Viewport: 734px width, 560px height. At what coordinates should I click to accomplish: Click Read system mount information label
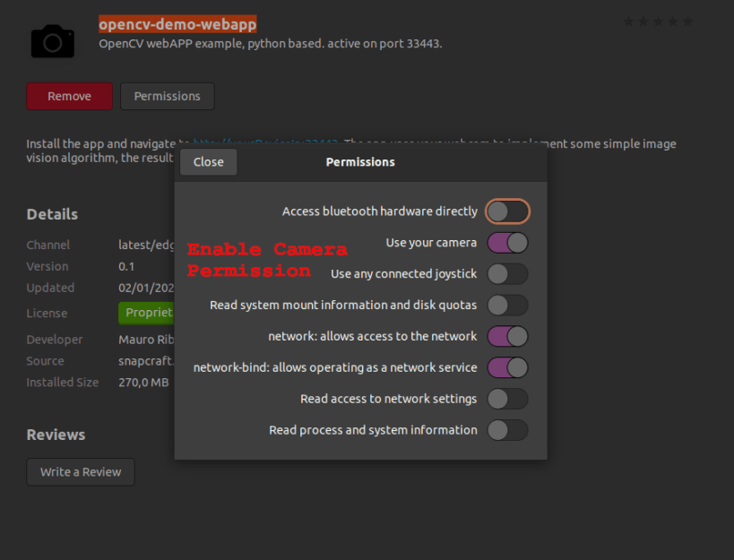(x=343, y=305)
